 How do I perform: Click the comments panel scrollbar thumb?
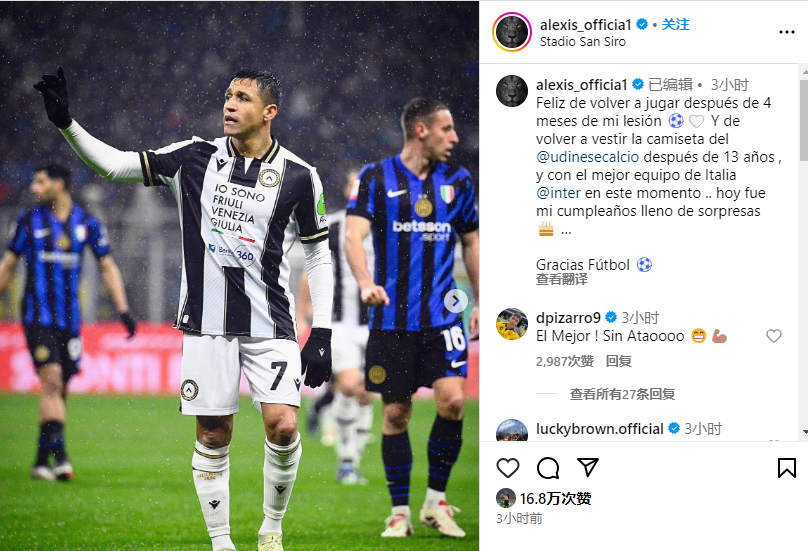pyautogui.click(x=804, y=119)
